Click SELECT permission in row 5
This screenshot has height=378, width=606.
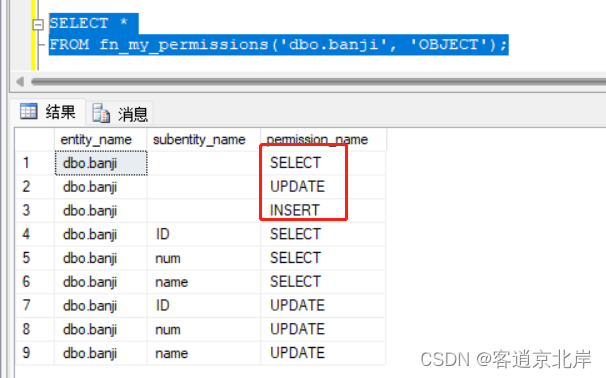pos(323,258)
